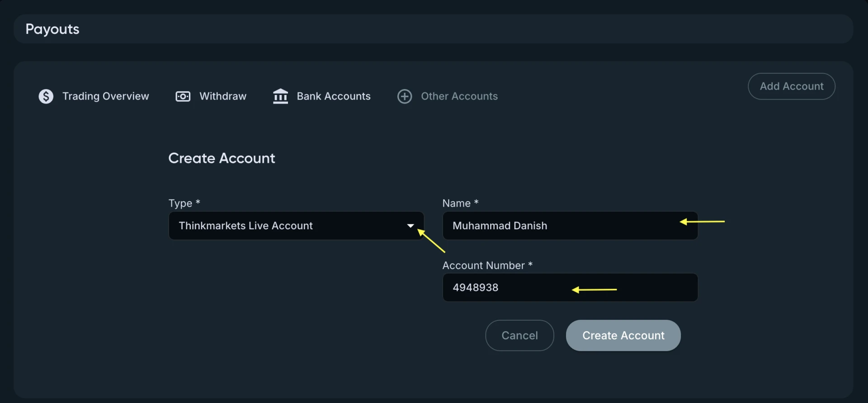Viewport: 868px width, 403px height.
Task: Click the Payouts page title
Action: (x=52, y=29)
